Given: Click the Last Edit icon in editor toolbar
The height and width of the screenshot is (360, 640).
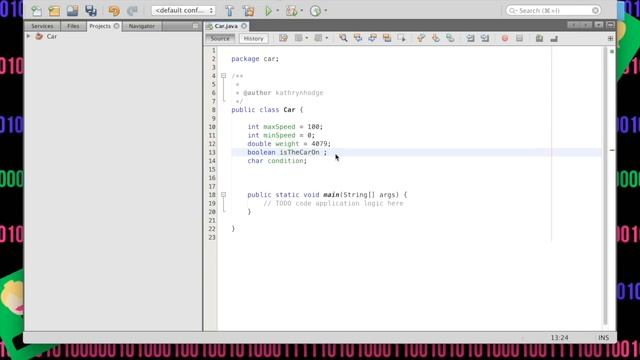Looking at the screenshot, I should coord(283,38).
